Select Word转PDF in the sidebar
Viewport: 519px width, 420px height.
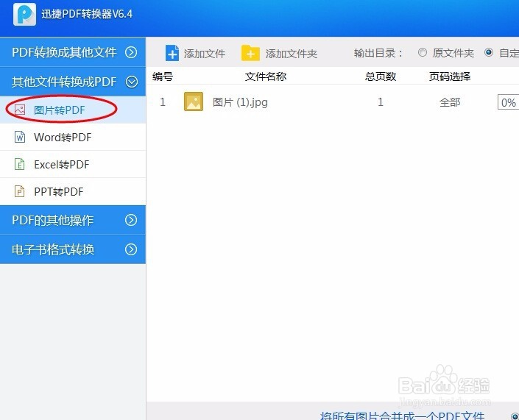pos(73,137)
